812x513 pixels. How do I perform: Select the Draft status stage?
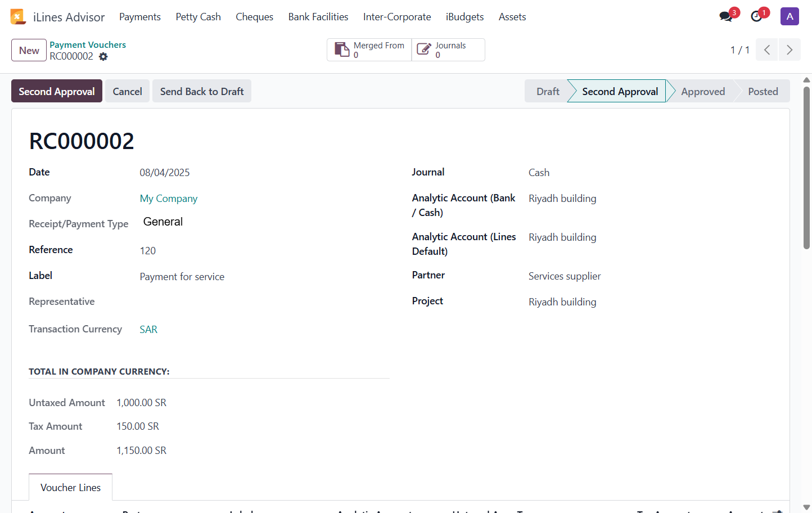coord(548,91)
